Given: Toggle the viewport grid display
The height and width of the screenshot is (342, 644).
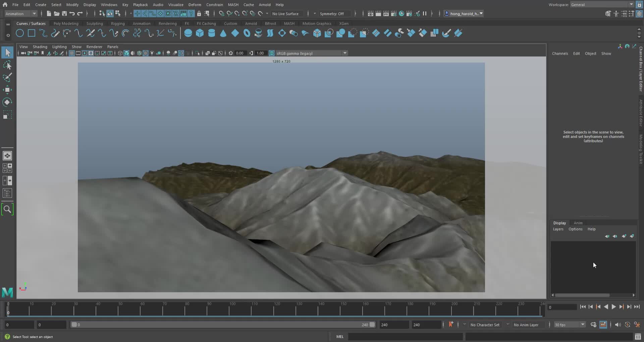Looking at the screenshot, I should [71, 53].
